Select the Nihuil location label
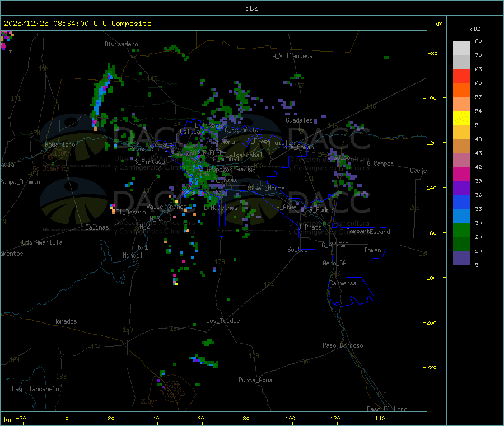504x426 pixels. (133, 255)
